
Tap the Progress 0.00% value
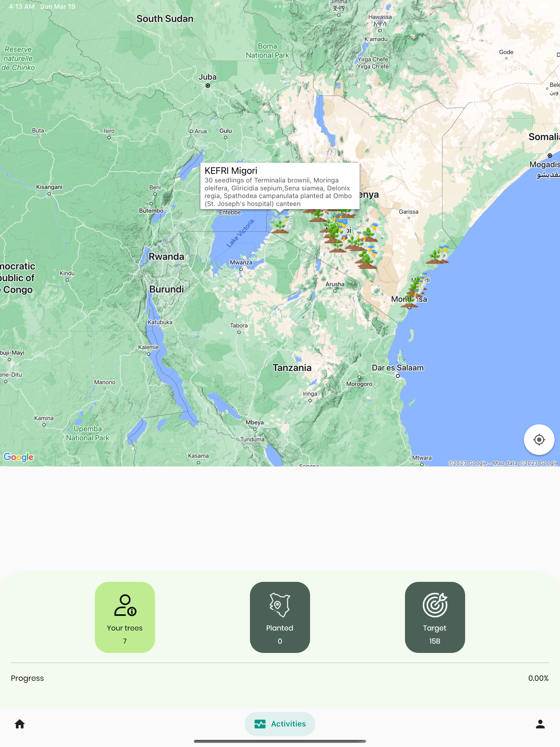coord(538,678)
